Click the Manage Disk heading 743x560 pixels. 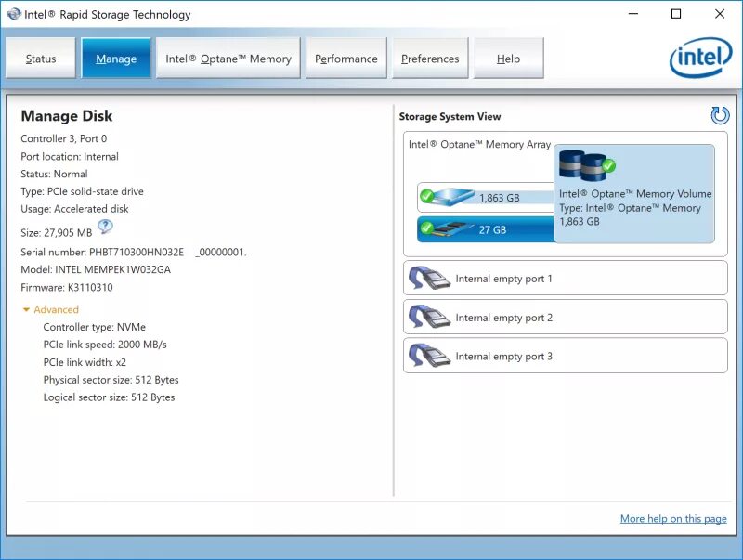coord(67,116)
